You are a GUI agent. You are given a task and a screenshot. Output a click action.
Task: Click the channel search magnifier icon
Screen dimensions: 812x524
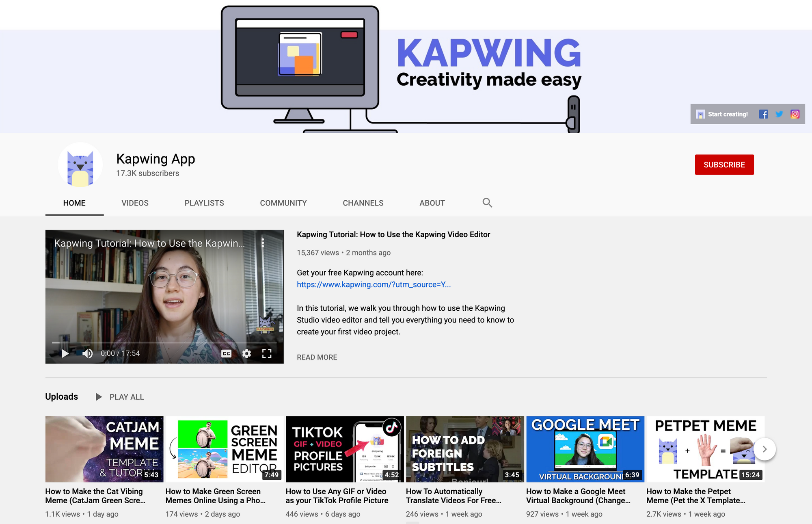487,203
